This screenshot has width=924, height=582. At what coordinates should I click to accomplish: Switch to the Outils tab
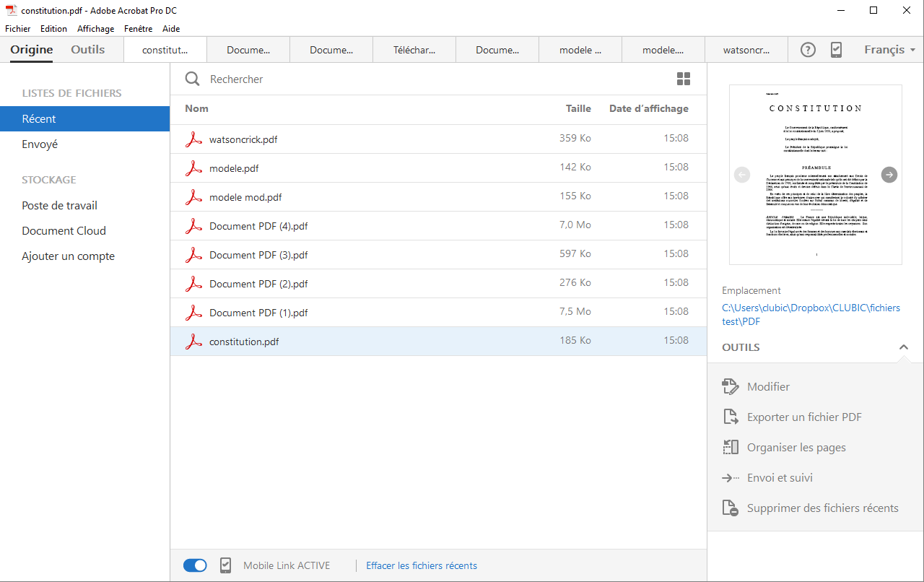87,50
